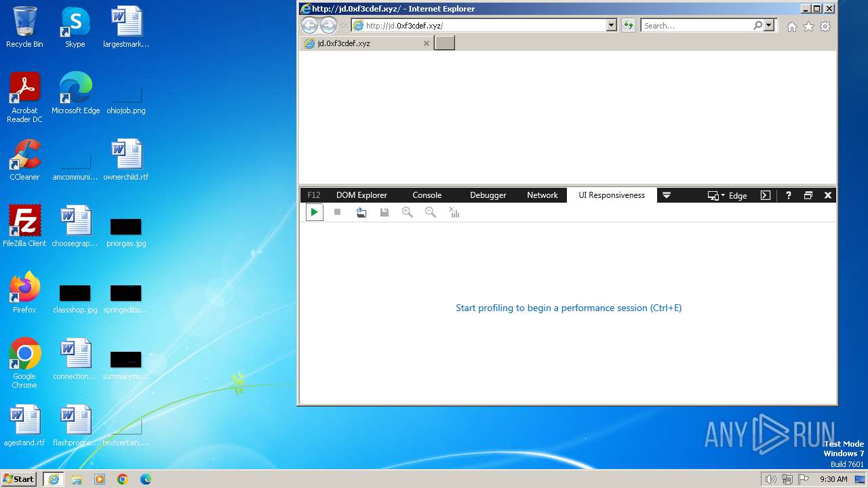This screenshot has height=488, width=868.
Task: Click the 9:30 AM system clock
Action: [x=833, y=479]
